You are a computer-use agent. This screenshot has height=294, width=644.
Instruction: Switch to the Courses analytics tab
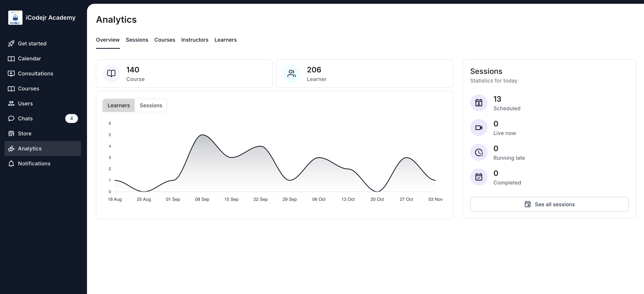point(165,40)
